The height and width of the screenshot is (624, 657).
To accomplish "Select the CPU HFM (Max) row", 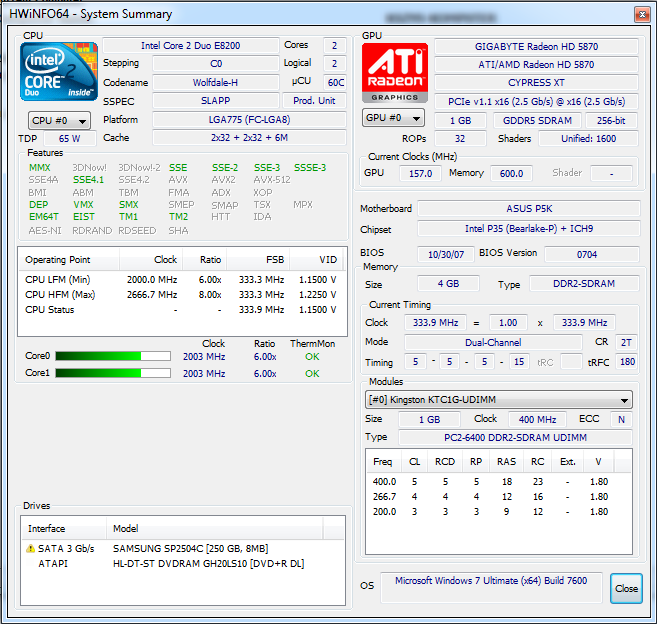I will point(181,295).
